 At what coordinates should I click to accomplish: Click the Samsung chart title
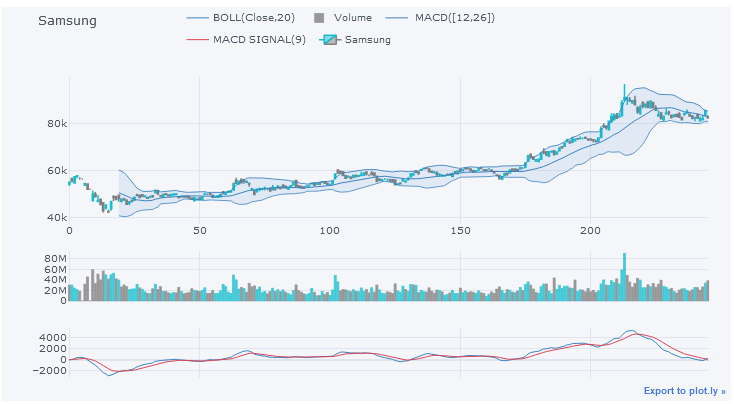pyautogui.click(x=67, y=21)
